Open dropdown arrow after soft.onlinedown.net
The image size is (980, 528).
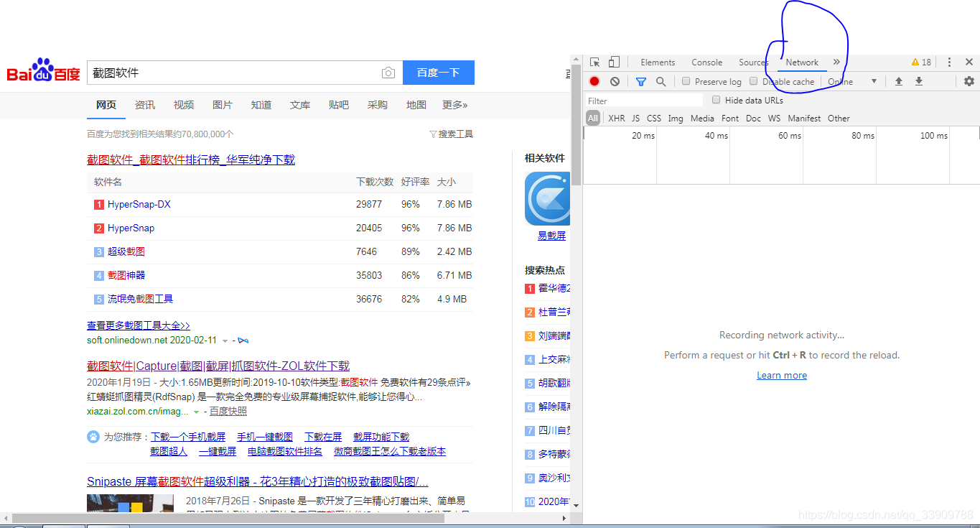click(x=225, y=341)
